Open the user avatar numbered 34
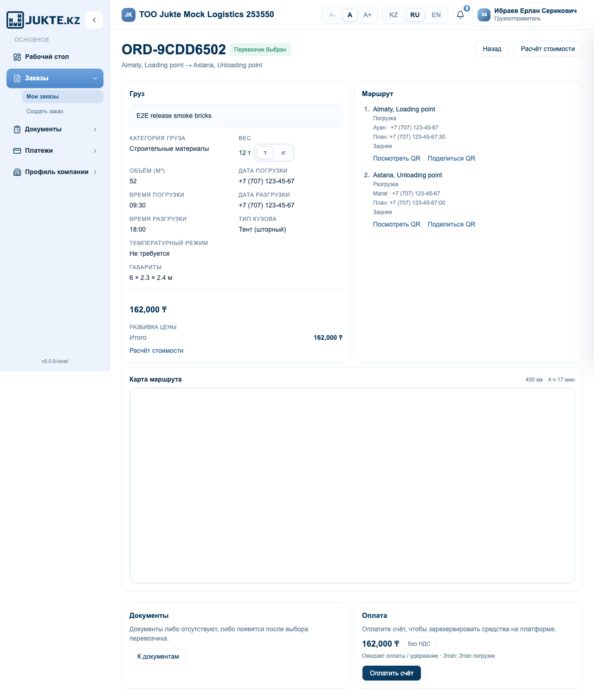 pyautogui.click(x=484, y=15)
